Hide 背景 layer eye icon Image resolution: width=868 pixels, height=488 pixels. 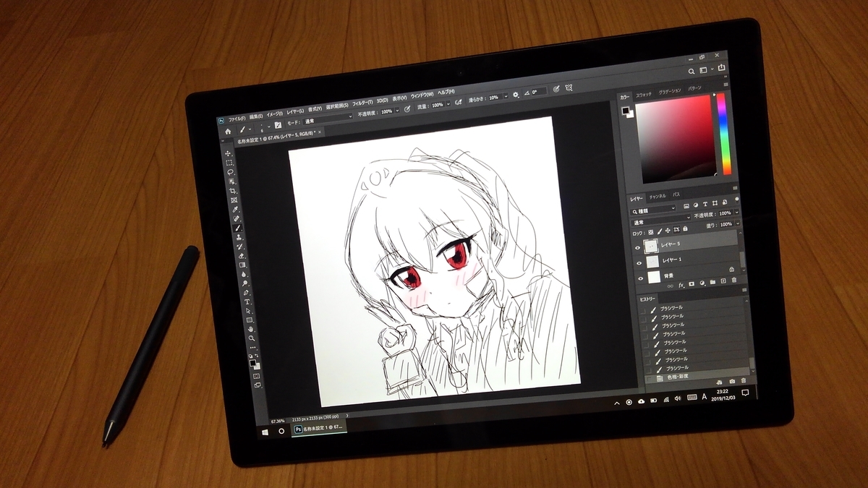[x=641, y=278]
